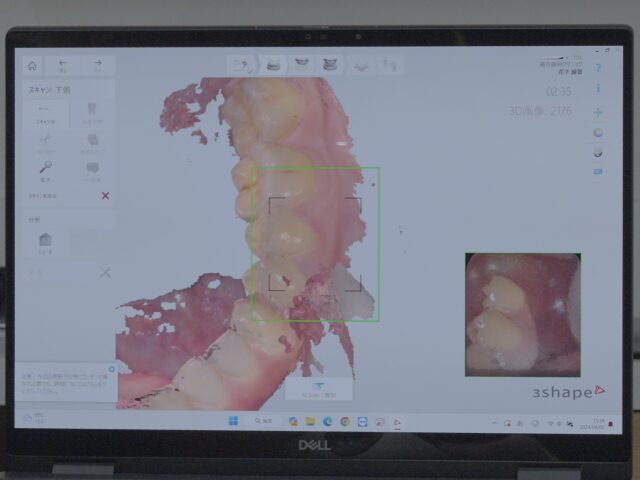The width and height of the screenshot is (640, 480).
Task: Switch to the bite scan step
Action: click(330, 64)
